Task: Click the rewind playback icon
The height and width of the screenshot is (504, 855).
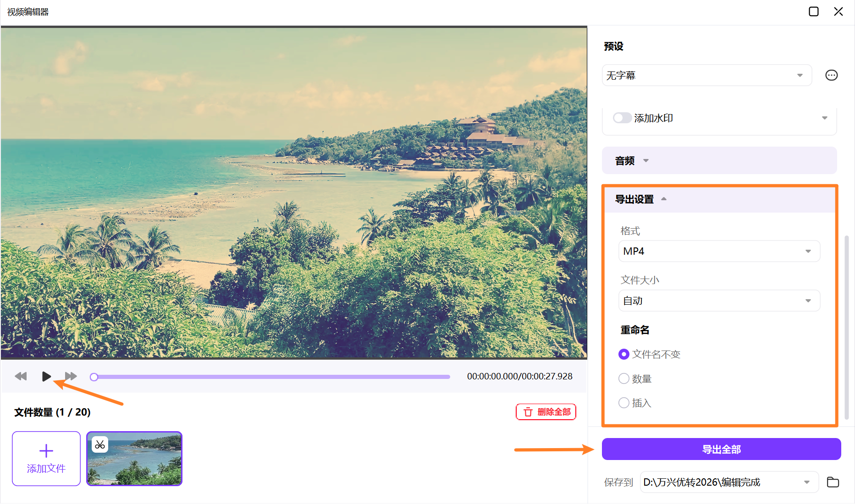Action: [x=21, y=376]
